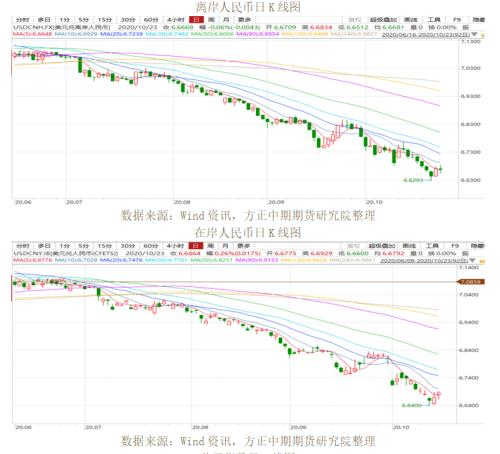500x454 pixels.
Task: Click MA(10) label in USDCNH chart legend
Action: (x=76, y=34)
